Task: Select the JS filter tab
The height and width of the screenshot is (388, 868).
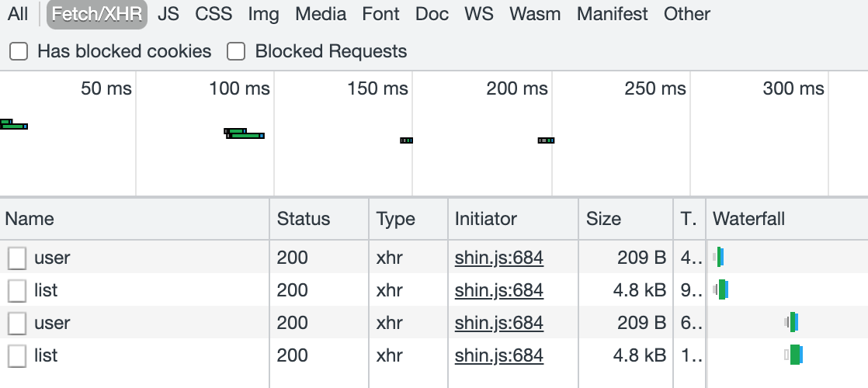Action: click(x=168, y=14)
